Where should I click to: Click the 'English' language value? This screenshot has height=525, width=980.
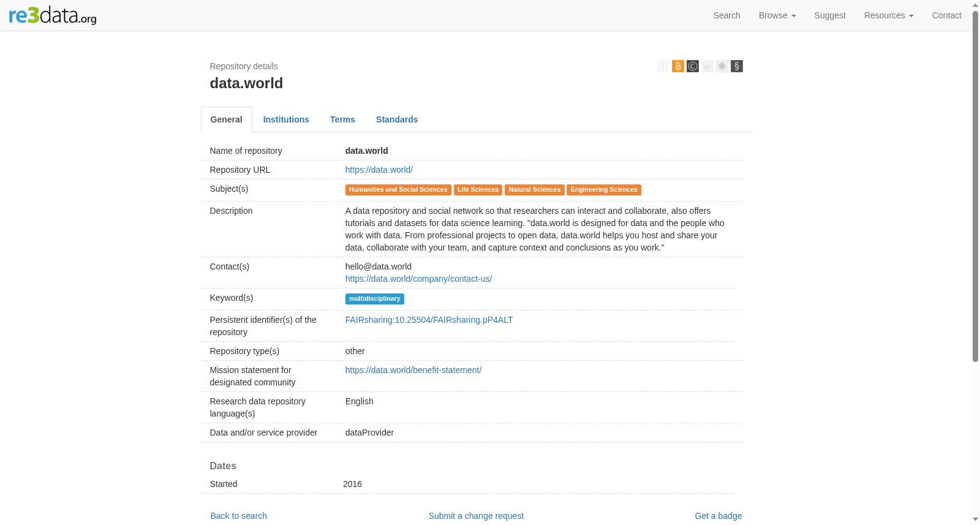[x=360, y=401]
